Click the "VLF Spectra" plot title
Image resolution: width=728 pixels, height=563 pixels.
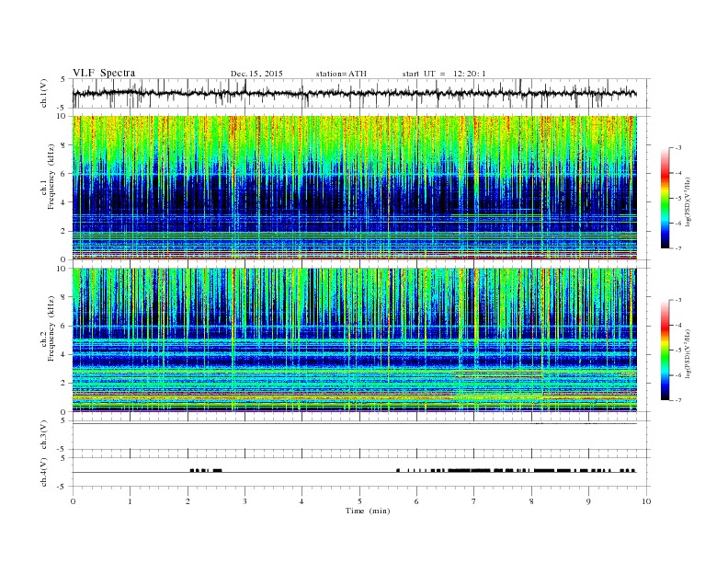[x=104, y=73]
